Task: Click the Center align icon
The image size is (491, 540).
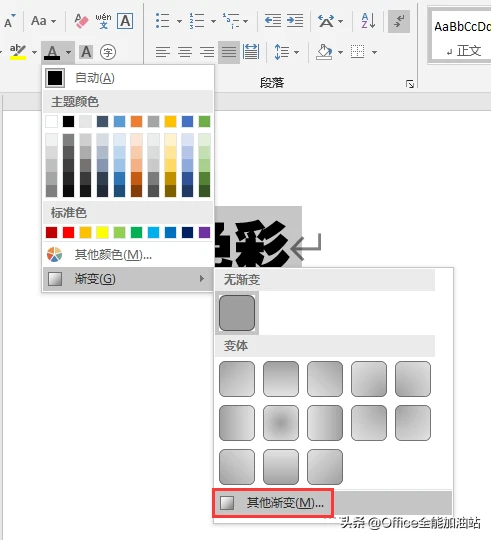Action: [x=185, y=52]
